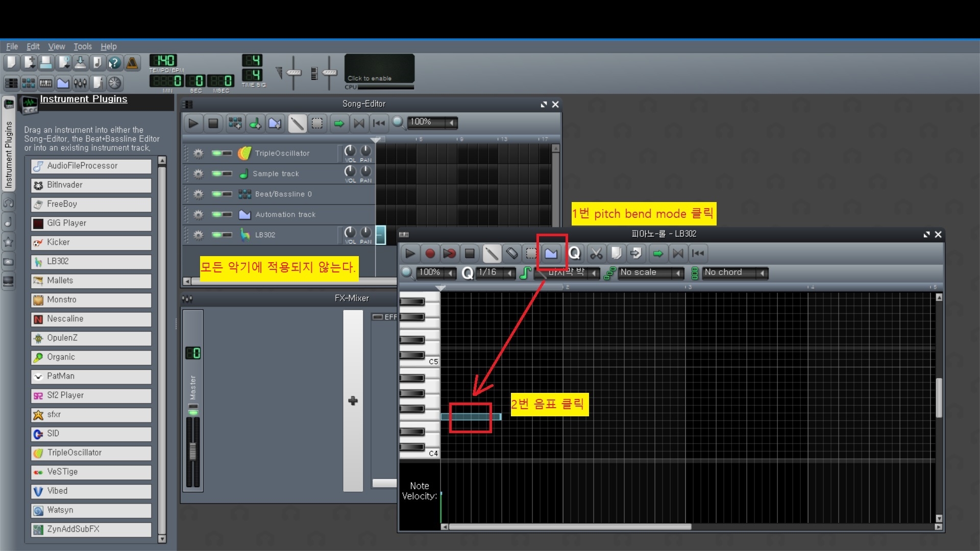Open the Edit menu
The height and width of the screenshot is (551, 980).
click(x=33, y=46)
